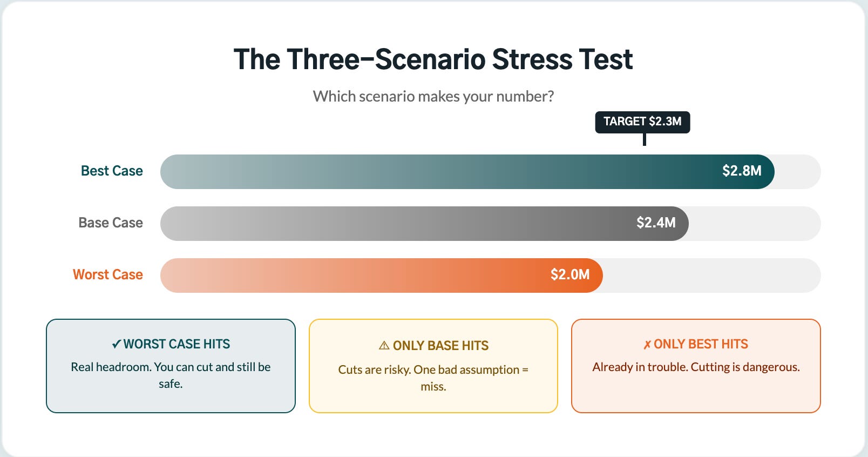Viewport: 868px width, 457px height.
Task: Open the WORST CASE HITS card
Action: point(171,366)
